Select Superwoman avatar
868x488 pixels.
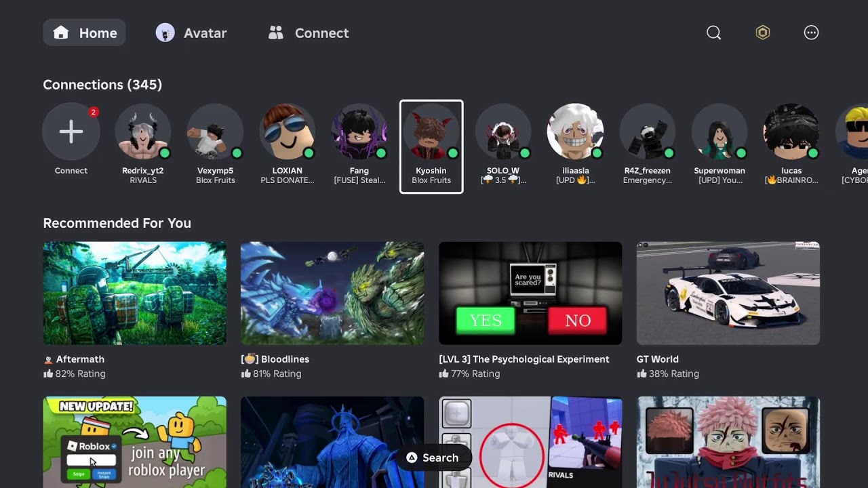coord(719,131)
